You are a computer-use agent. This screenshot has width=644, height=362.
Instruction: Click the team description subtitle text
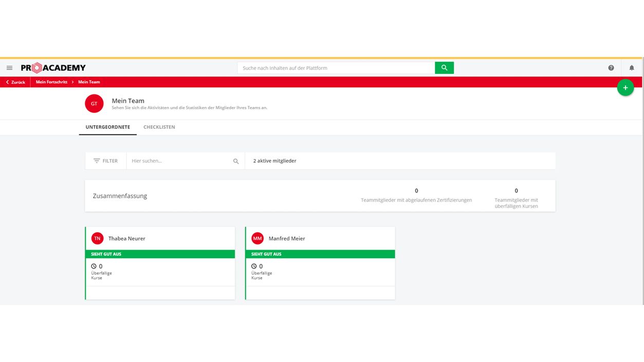point(190,108)
